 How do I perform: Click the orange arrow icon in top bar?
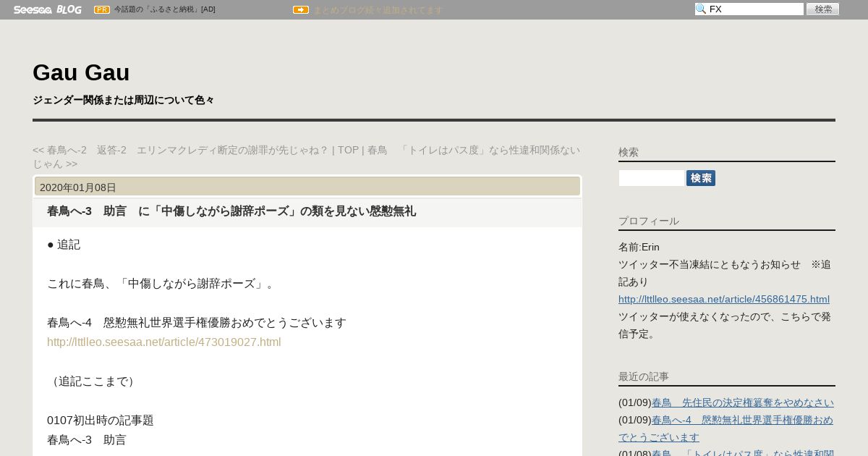point(301,9)
